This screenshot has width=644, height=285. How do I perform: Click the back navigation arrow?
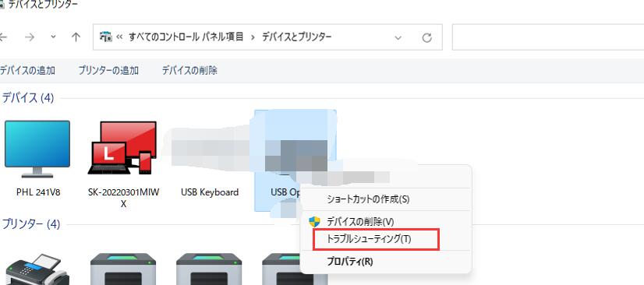(3, 37)
